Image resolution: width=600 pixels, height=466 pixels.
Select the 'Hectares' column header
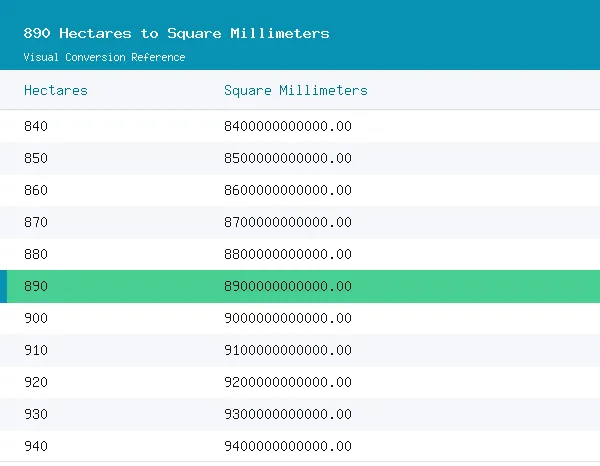pyautogui.click(x=56, y=91)
